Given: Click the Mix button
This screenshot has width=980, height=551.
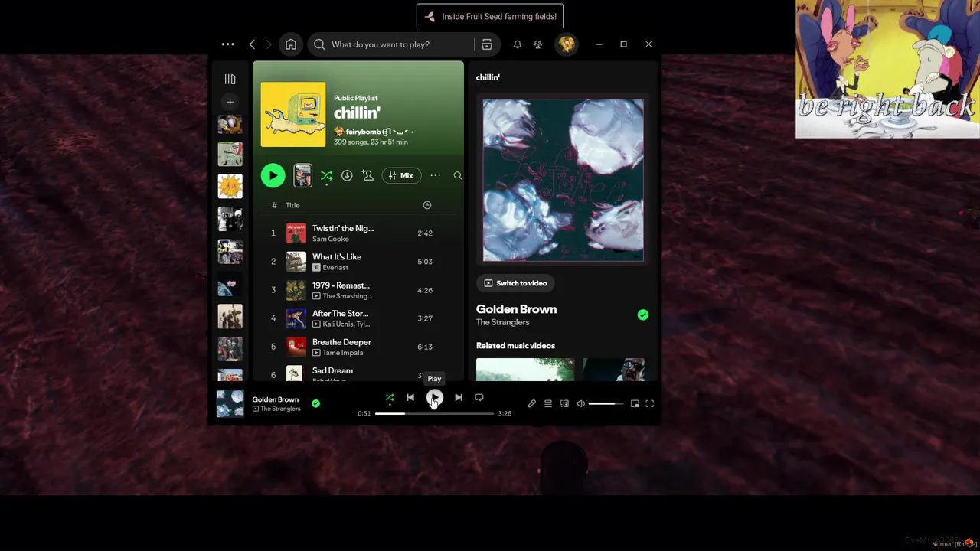Looking at the screenshot, I should pyautogui.click(x=401, y=175).
